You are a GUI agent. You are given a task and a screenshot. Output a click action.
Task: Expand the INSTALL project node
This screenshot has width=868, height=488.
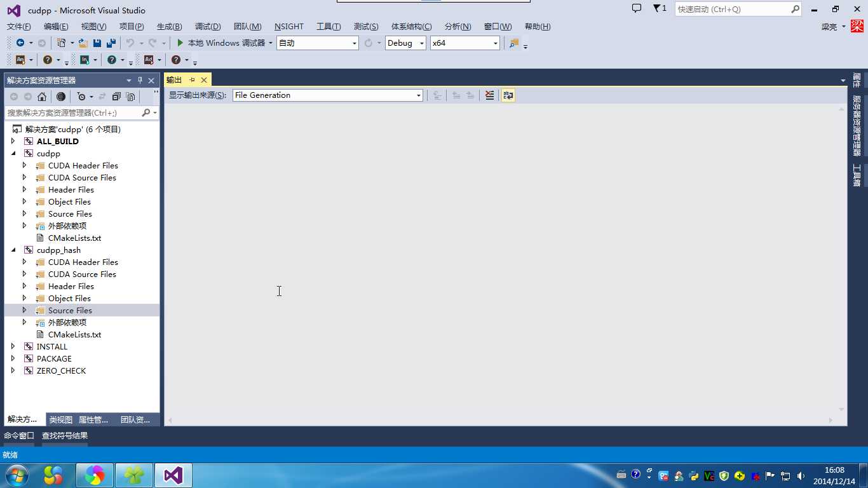tap(13, 346)
